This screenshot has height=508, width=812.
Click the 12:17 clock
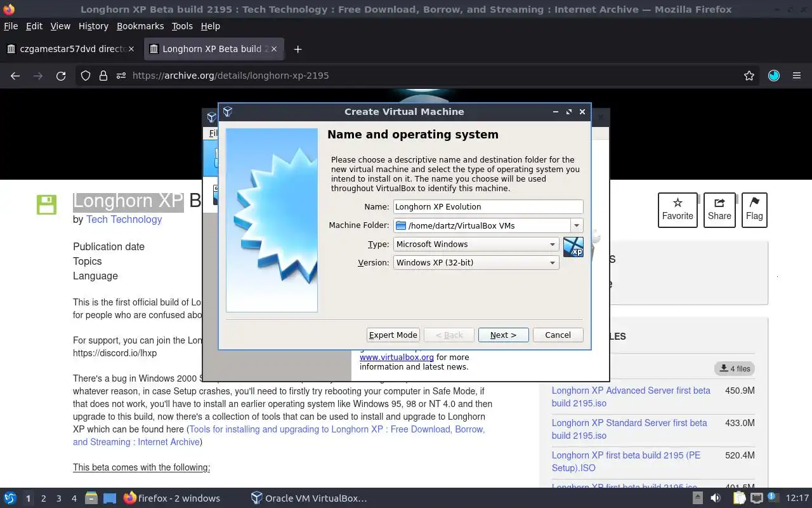pos(797,498)
